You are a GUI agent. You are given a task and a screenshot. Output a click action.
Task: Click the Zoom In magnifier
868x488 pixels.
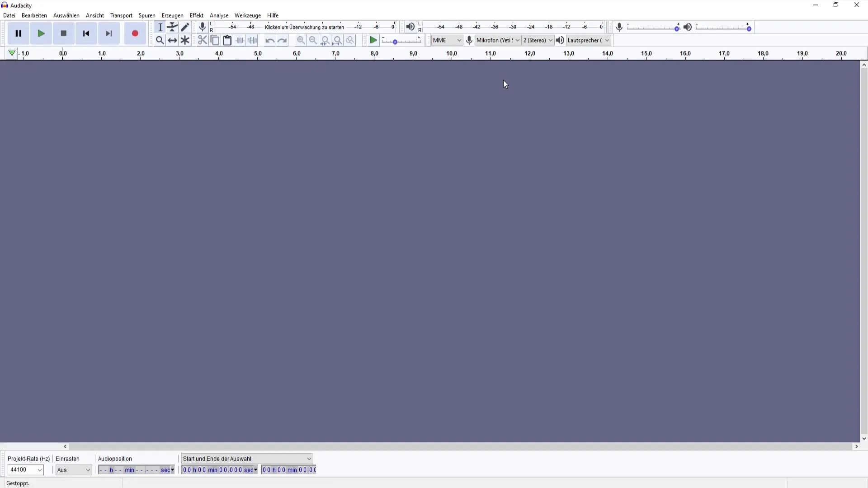[301, 40]
